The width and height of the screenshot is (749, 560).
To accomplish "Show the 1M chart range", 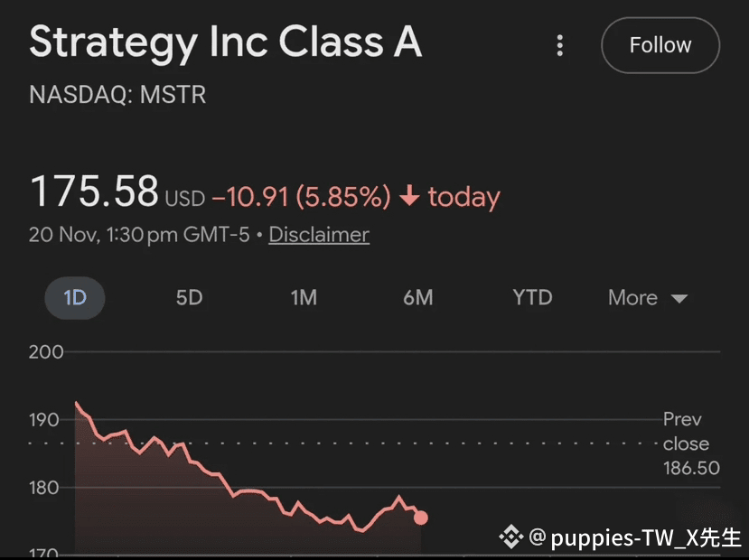I will (x=304, y=298).
